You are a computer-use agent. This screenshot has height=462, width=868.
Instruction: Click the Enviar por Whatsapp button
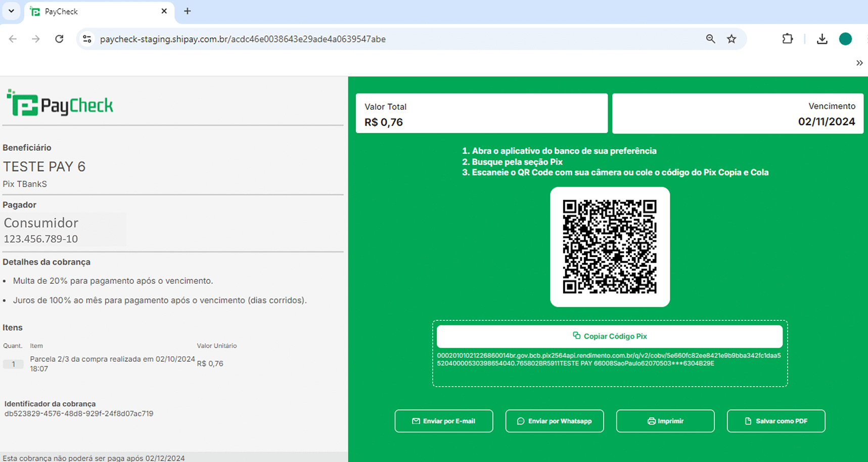[555, 421]
